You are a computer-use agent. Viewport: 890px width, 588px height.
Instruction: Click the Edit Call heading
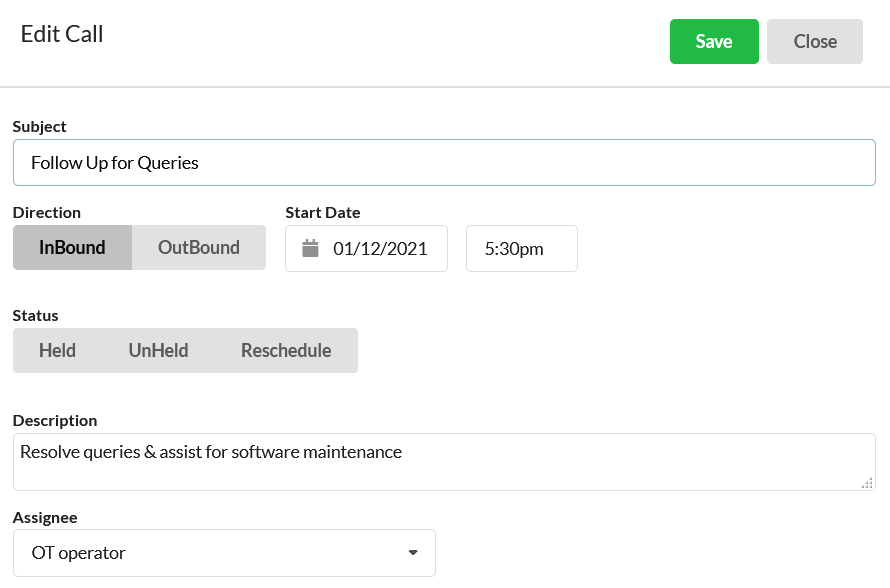coord(62,34)
